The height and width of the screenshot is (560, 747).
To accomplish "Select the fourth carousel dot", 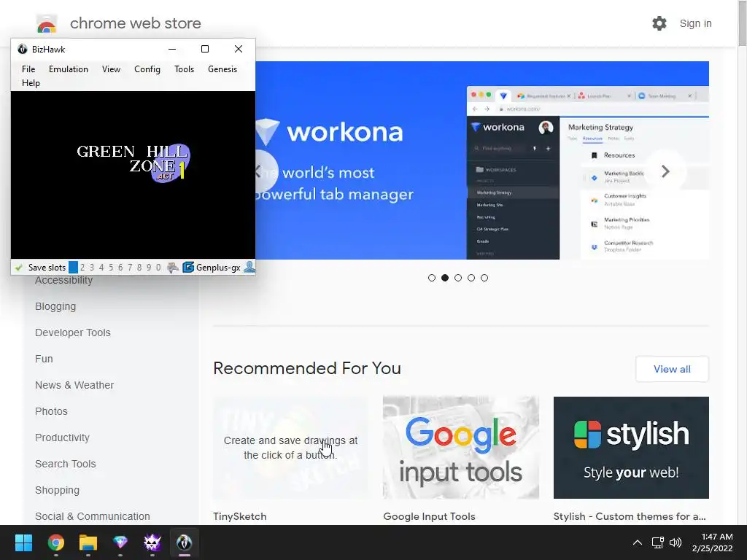I will (x=471, y=278).
